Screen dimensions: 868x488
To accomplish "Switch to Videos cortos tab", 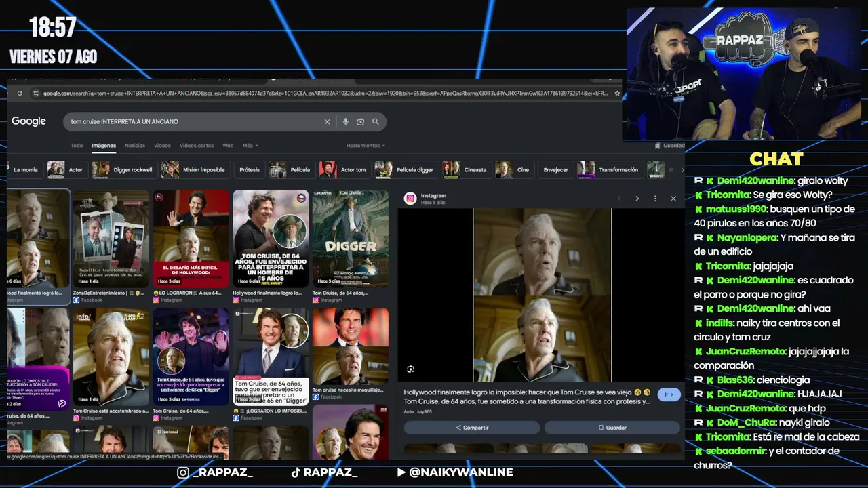I will [197, 146].
